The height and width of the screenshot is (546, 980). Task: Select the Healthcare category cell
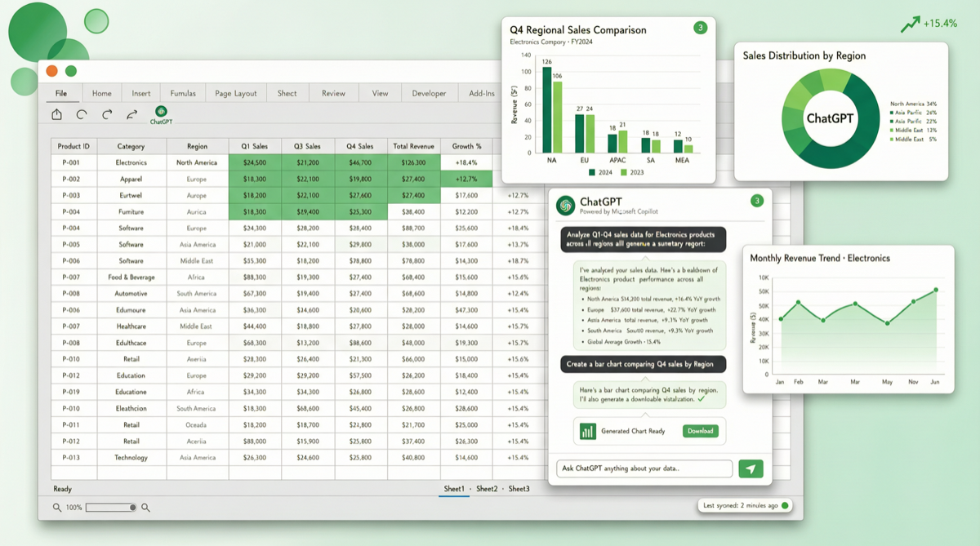point(131,326)
